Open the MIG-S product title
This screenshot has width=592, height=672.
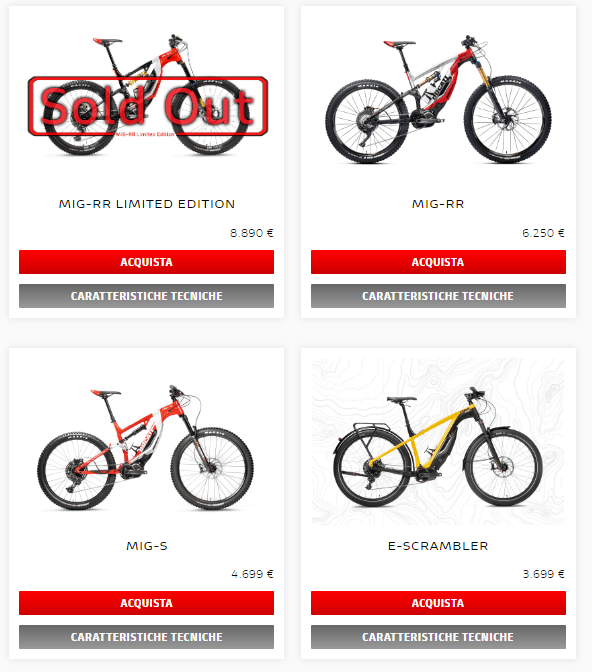click(x=147, y=546)
